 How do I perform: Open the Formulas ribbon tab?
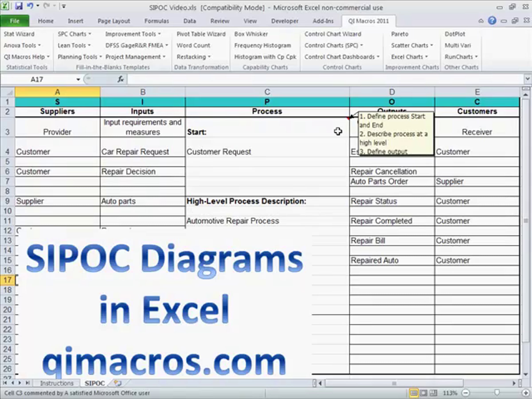(156, 21)
